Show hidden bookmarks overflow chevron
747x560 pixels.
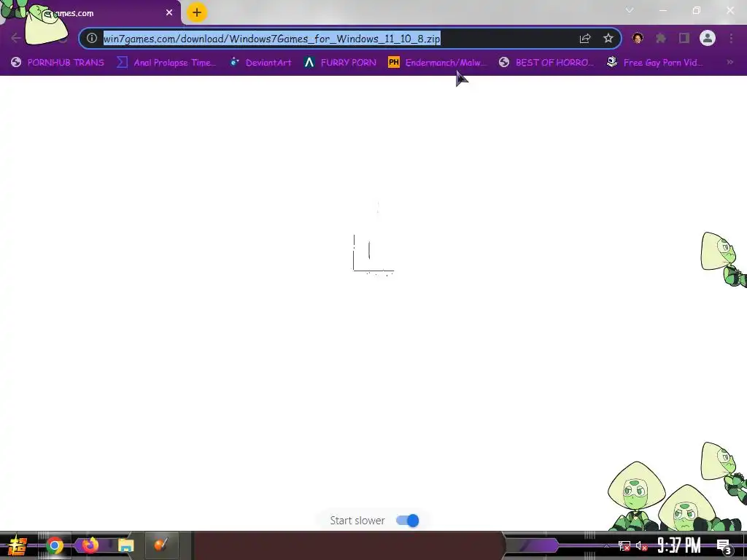[x=729, y=62]
